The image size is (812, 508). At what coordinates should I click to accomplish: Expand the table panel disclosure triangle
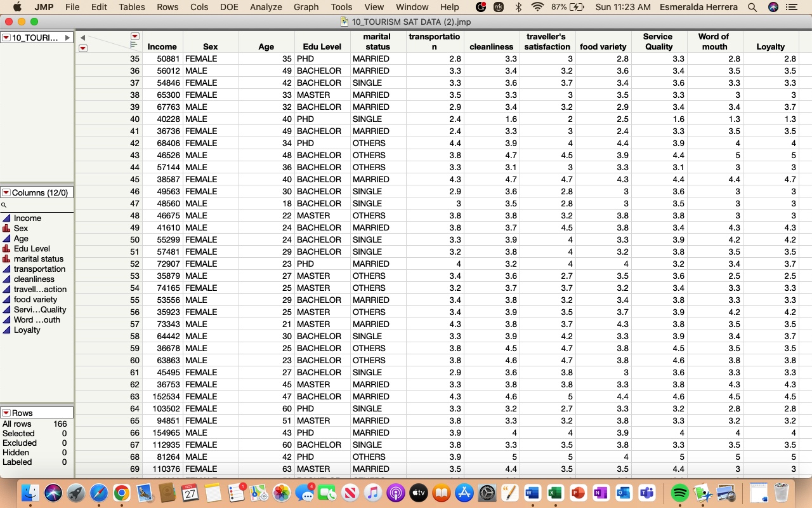coord(66,37)
